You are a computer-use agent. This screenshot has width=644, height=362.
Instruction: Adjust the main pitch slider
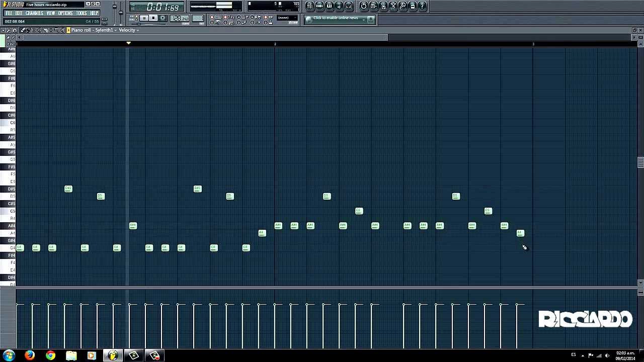[x=121, y=13]
